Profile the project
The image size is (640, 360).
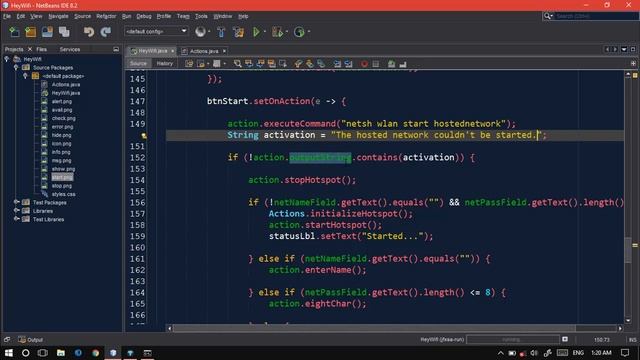click(x=299, y=32)
